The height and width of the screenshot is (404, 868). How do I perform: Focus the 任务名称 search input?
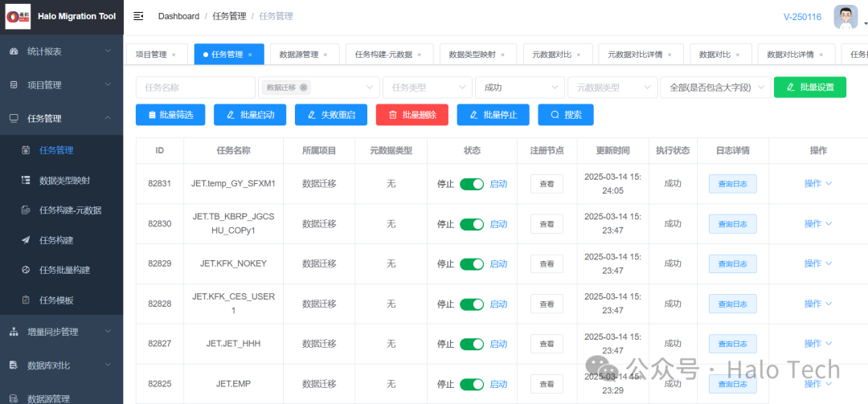(195, 88)
